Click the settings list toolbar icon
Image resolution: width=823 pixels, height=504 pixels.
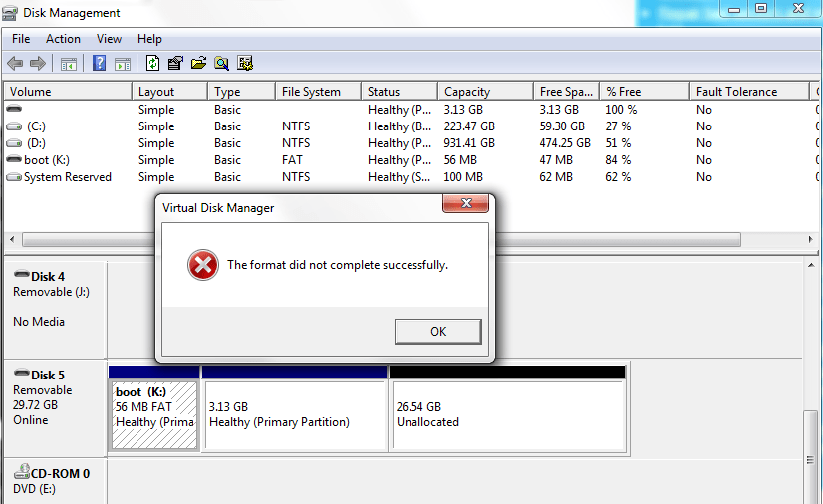[x=245, y=64]
